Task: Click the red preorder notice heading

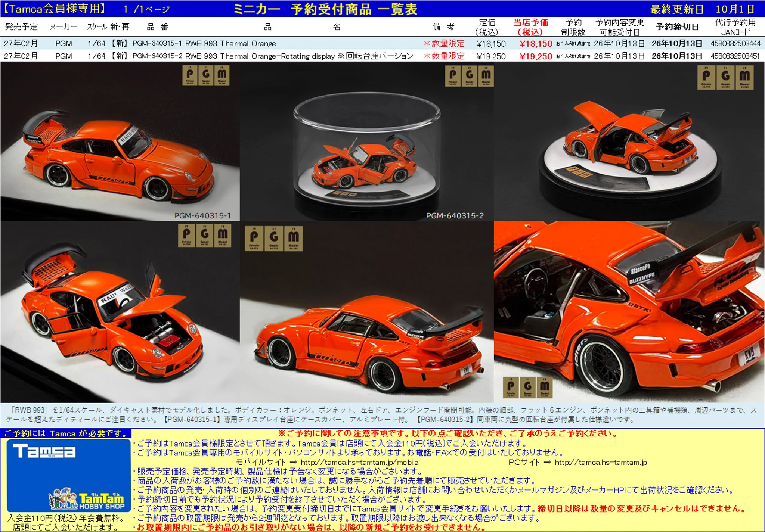Action: (448, 433)
